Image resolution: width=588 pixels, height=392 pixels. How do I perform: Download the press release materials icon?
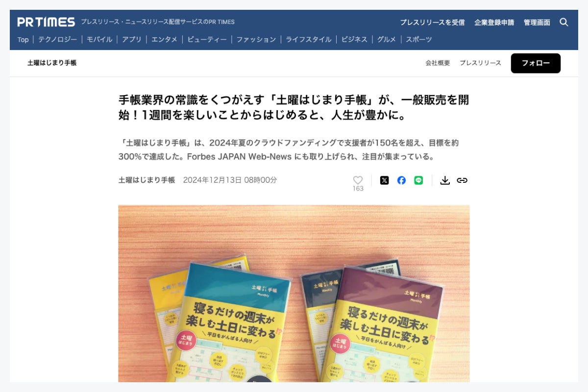(445, 180)
